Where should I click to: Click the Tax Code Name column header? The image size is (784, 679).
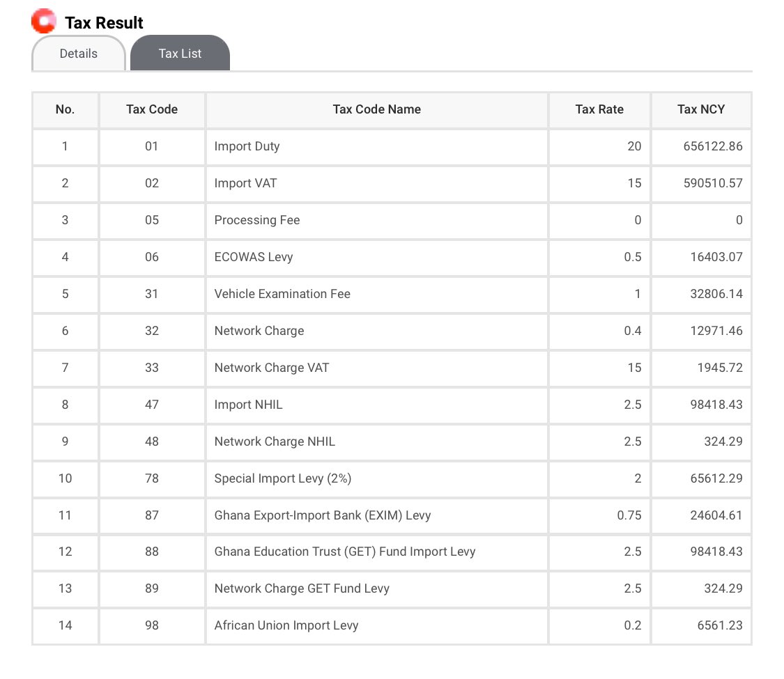click(x=377, y=109)
